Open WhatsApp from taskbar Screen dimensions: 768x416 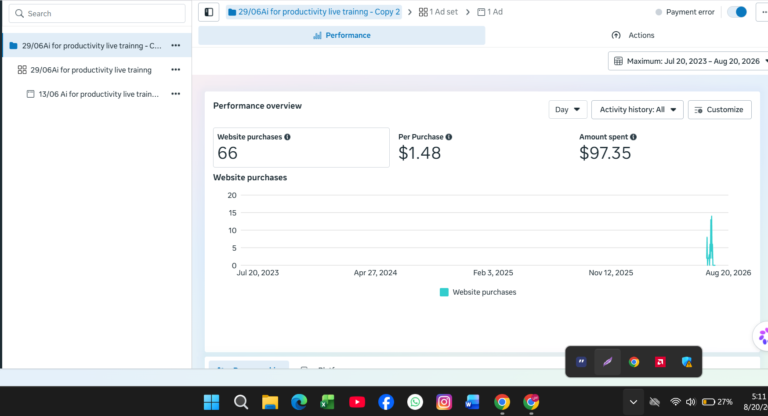[415, 402]
